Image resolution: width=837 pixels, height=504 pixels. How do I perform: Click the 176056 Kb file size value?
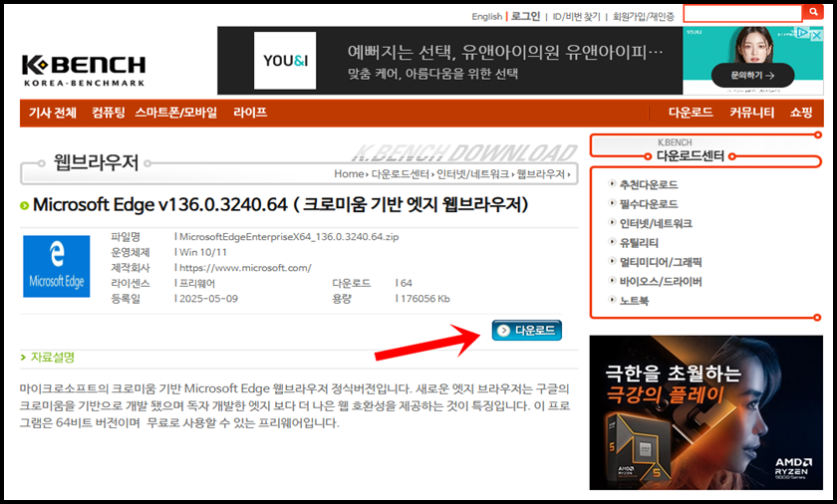pos(424,299)
